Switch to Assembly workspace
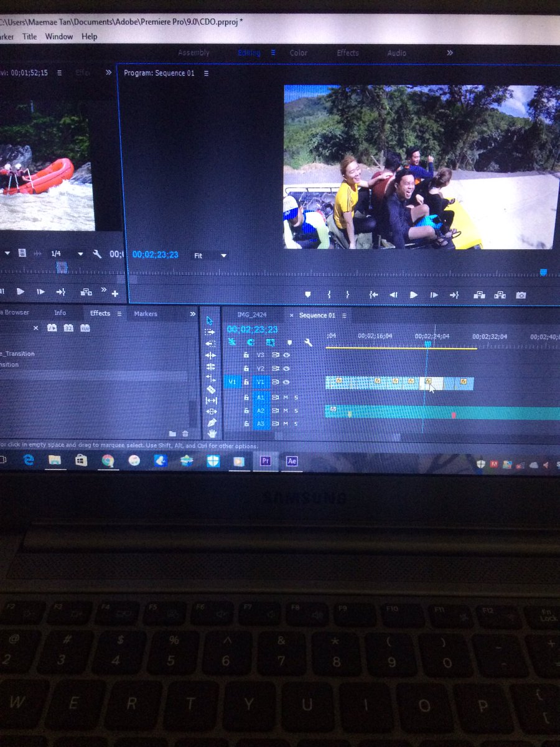Viewport: 560px width, 747px height. pos(194,53)
